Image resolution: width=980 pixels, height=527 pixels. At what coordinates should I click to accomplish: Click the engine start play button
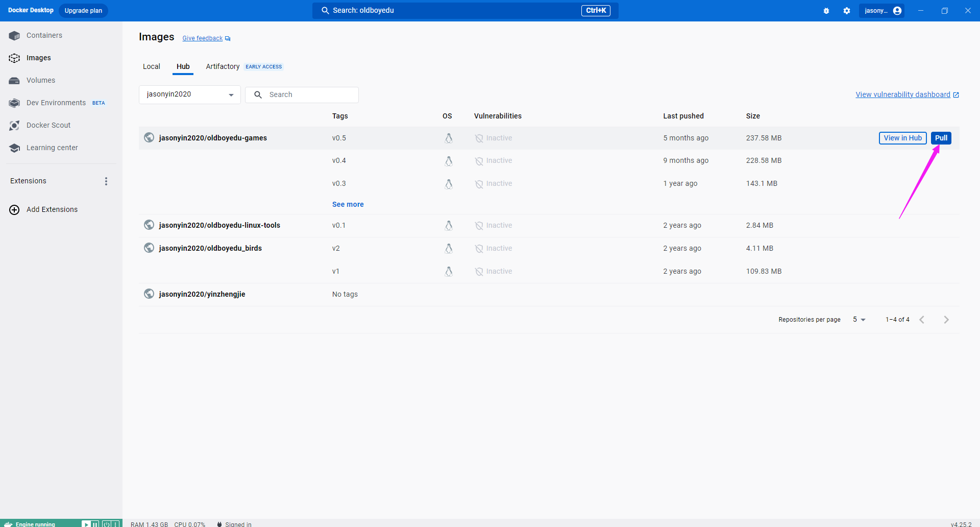[x=86, y=524]
